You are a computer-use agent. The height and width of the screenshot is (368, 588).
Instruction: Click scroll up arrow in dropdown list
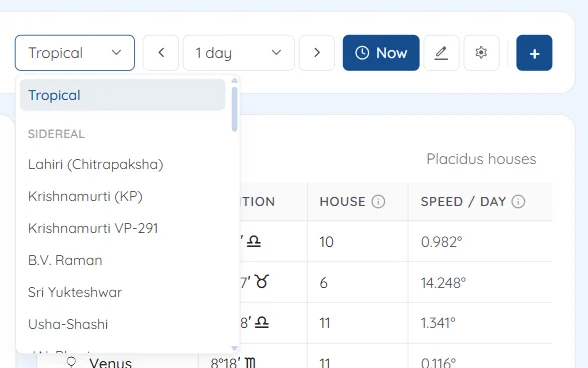click(x=235, y=80)
